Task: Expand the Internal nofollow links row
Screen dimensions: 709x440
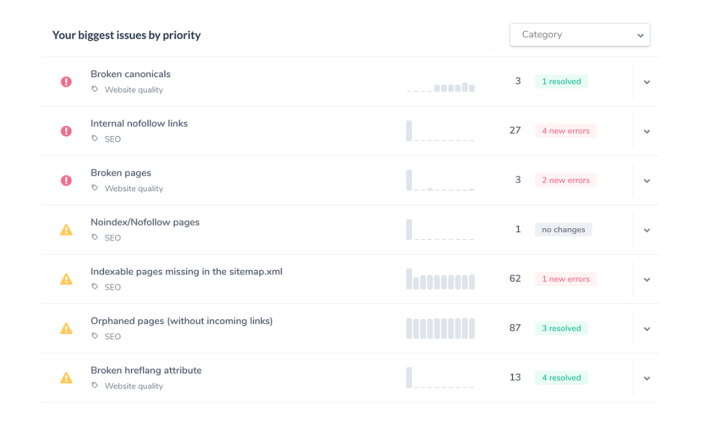Action: [647, 131]
